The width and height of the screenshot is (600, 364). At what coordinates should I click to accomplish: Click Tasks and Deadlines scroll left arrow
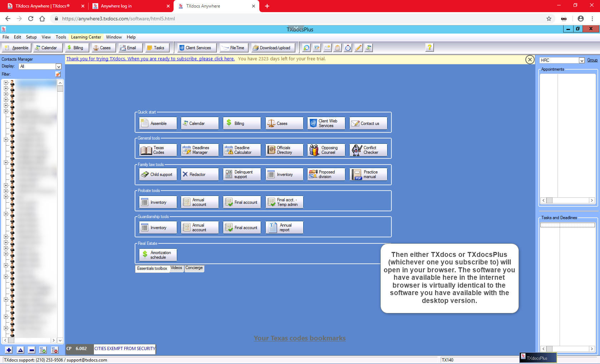click(x=544, y=349)
